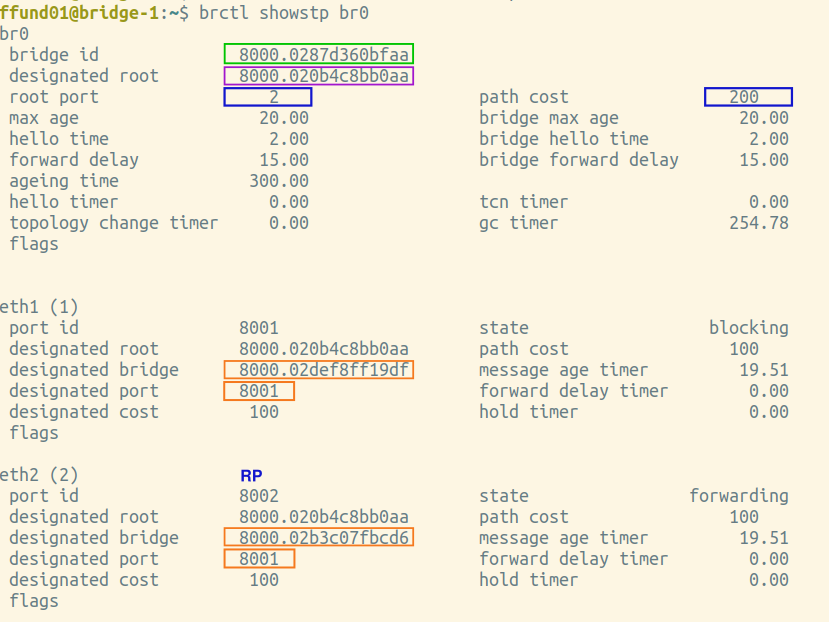The image size is (829, 622).
Task: Click the eth2 (2) port heading
Action: click(39, 475)
